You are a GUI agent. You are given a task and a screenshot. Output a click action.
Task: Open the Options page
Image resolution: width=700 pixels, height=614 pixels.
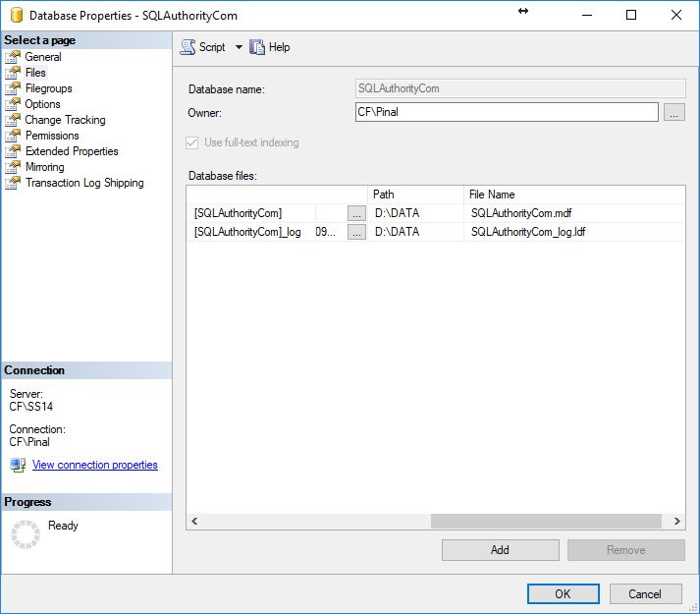click(x=42, y=104)
